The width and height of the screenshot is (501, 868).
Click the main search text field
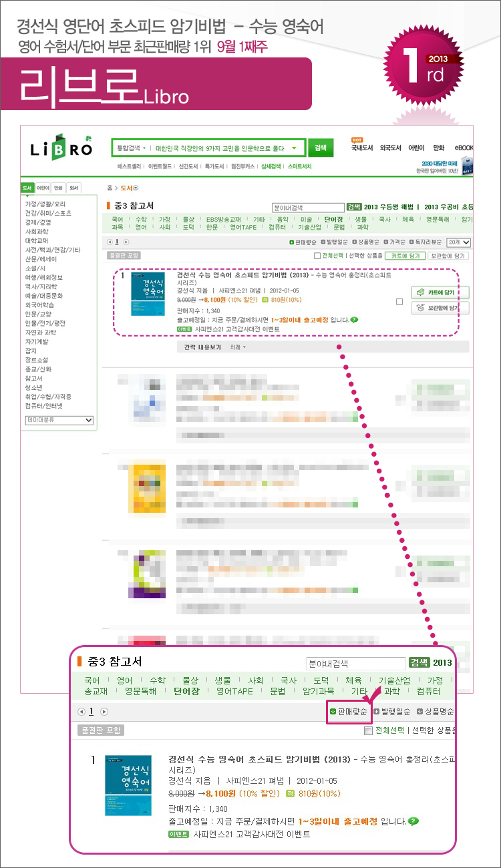coord(220,148)
